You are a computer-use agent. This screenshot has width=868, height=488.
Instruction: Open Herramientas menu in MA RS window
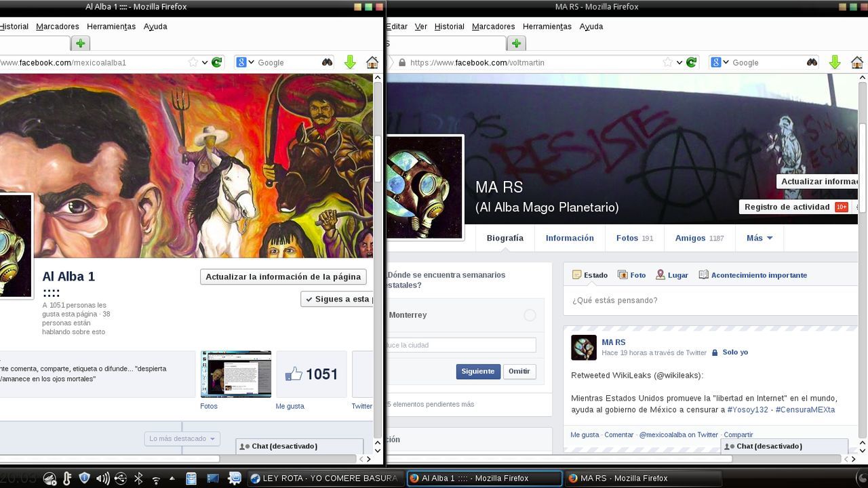547,26
